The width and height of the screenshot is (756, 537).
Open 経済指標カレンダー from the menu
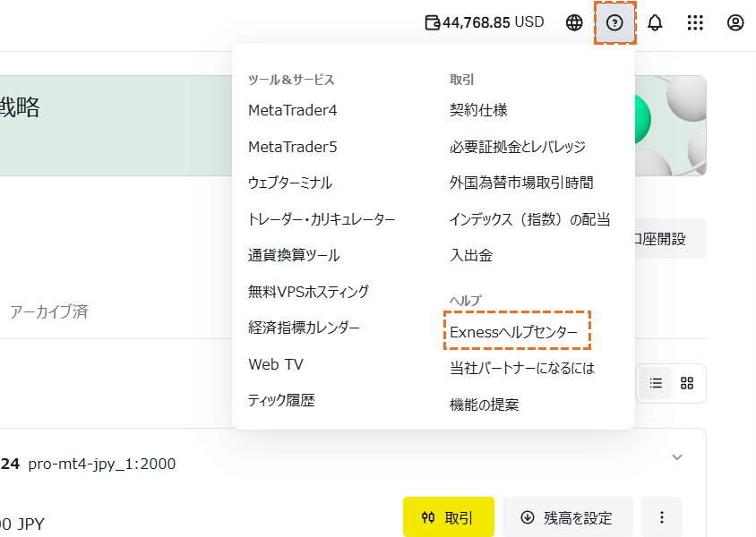[x=304, y=328]
